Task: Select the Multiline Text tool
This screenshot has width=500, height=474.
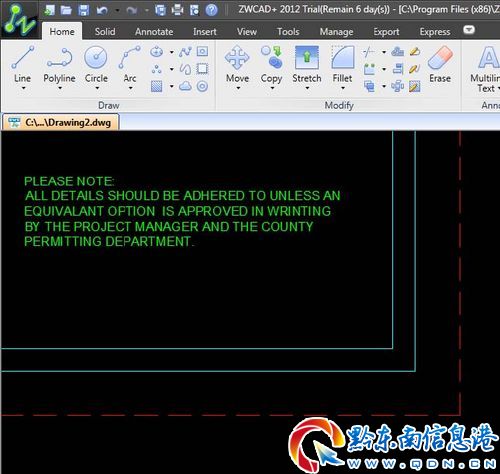Action: [487, 68]
